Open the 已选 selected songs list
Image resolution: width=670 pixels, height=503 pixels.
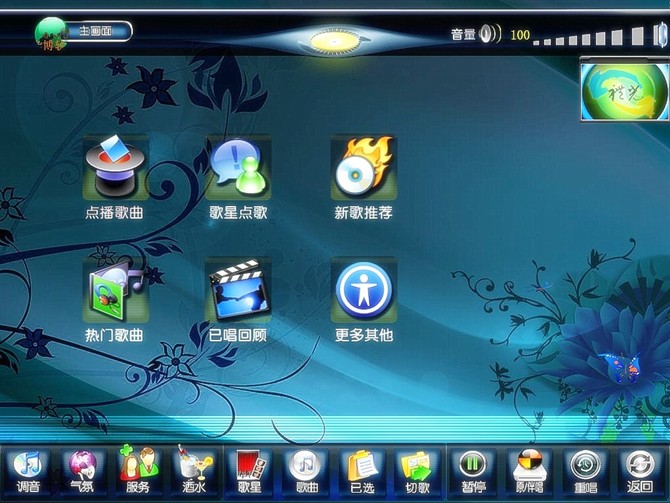coord(361,470)
